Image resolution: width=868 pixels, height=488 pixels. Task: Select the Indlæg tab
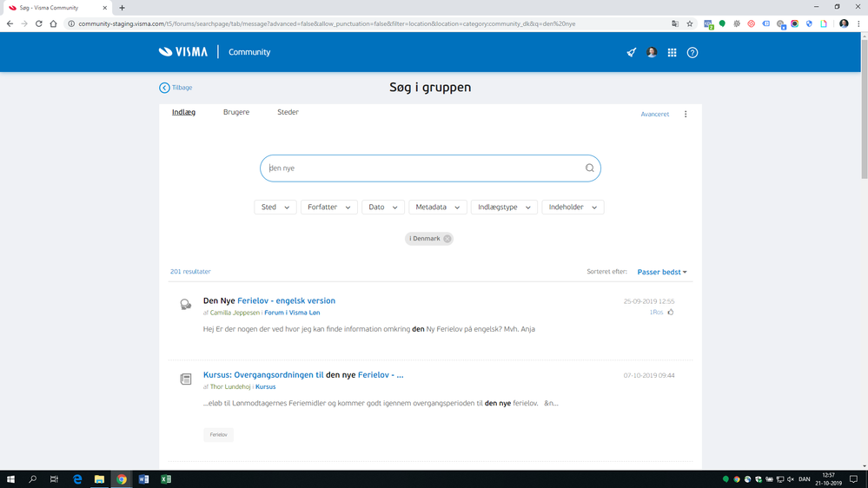(184, 112)
